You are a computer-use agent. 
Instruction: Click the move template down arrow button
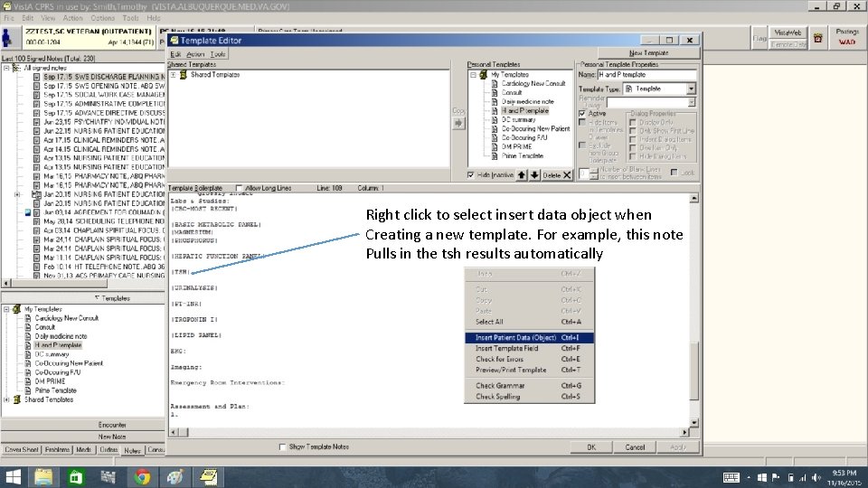pos(534,174)
